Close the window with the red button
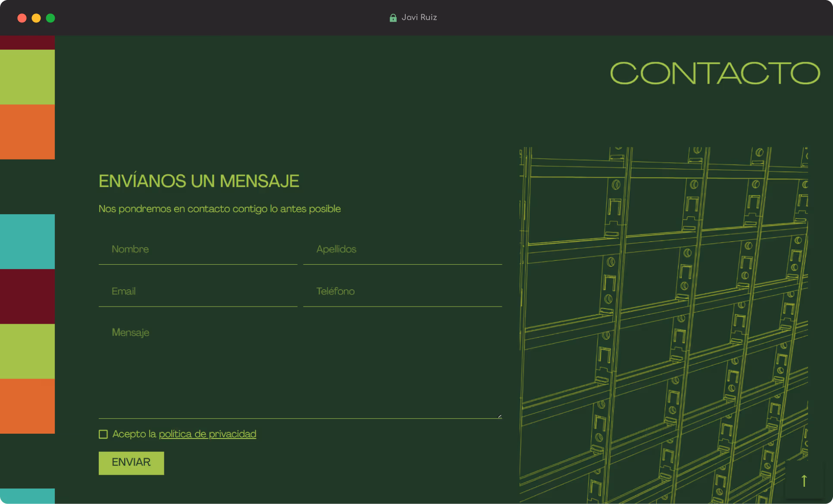Image resolution: width=833 pixels, height=504 pixels. click(x=22, y=18)
